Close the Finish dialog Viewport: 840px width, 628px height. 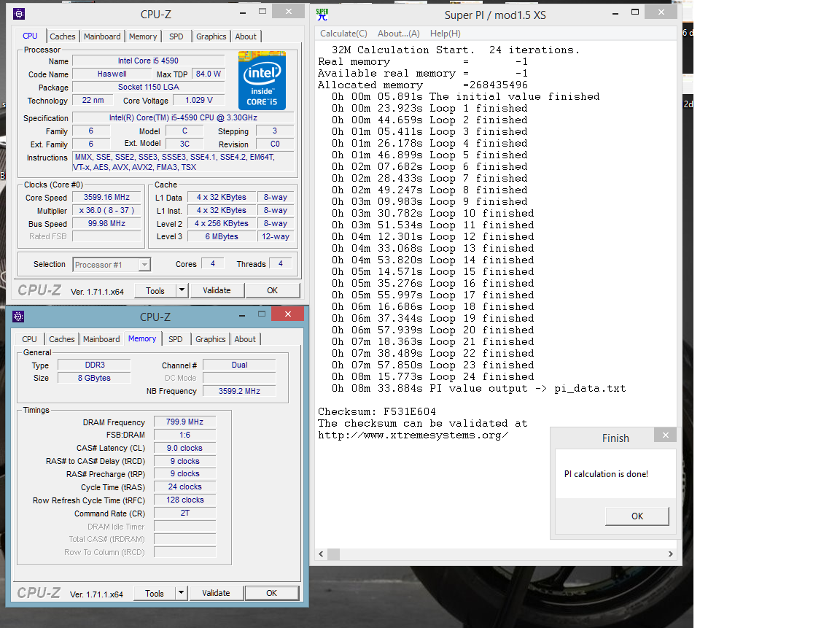coord(665,435)
